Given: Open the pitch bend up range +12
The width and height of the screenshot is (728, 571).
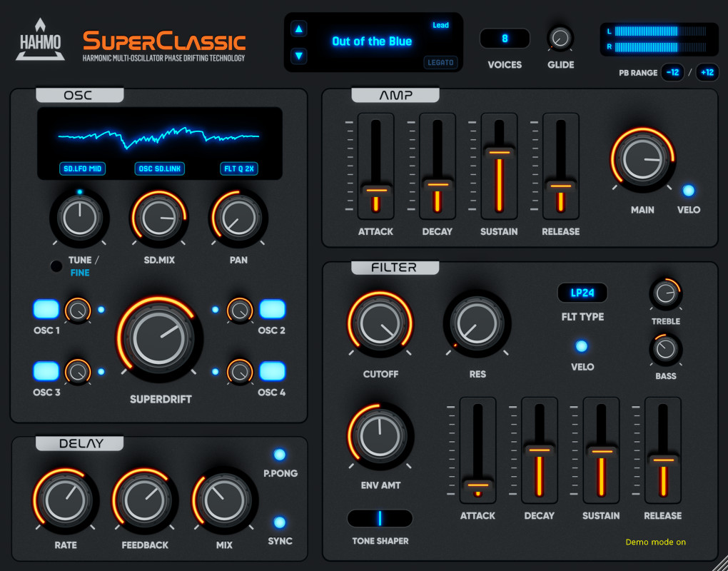Looking at the screenshot, I should click(x=707, y=72).
